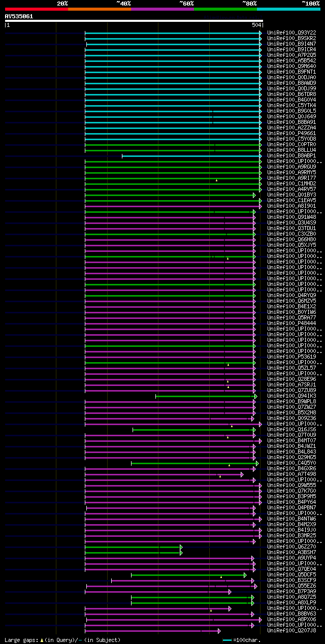The width and height of the screenshot is (325, 644).
Task: Click hit label UniRef100_A9RI77
Action: click(x=291, y=178)
